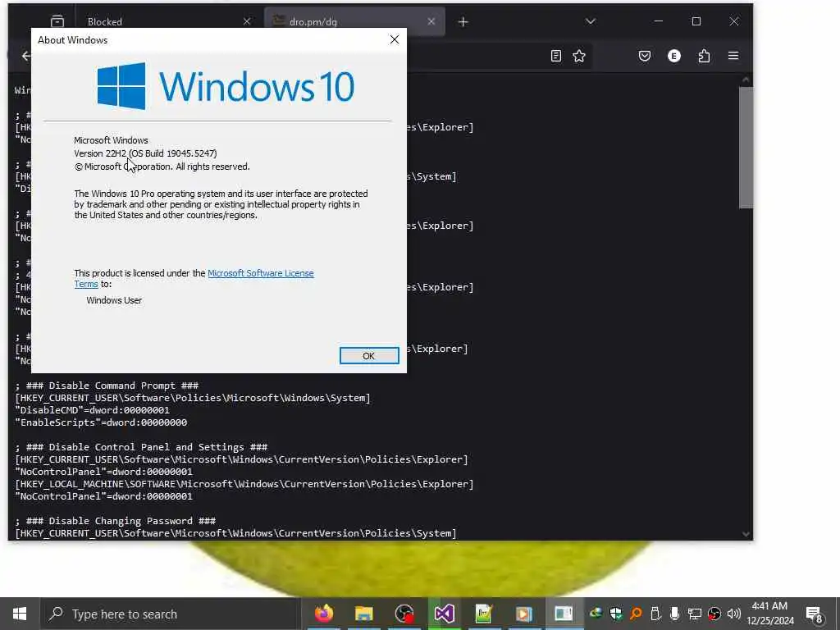Close the dro.pm/dg tab
The height and width of the screenshot is (630, 840).
[431, 21]
